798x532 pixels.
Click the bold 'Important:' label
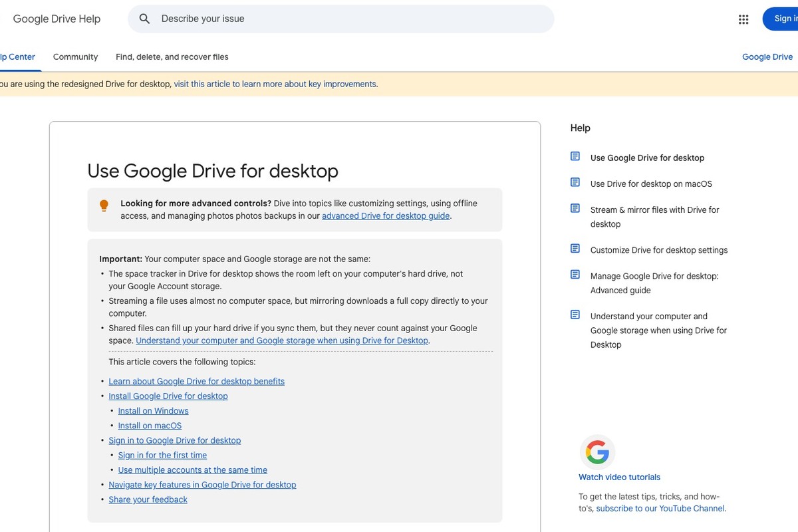click(x=121, y=259)
